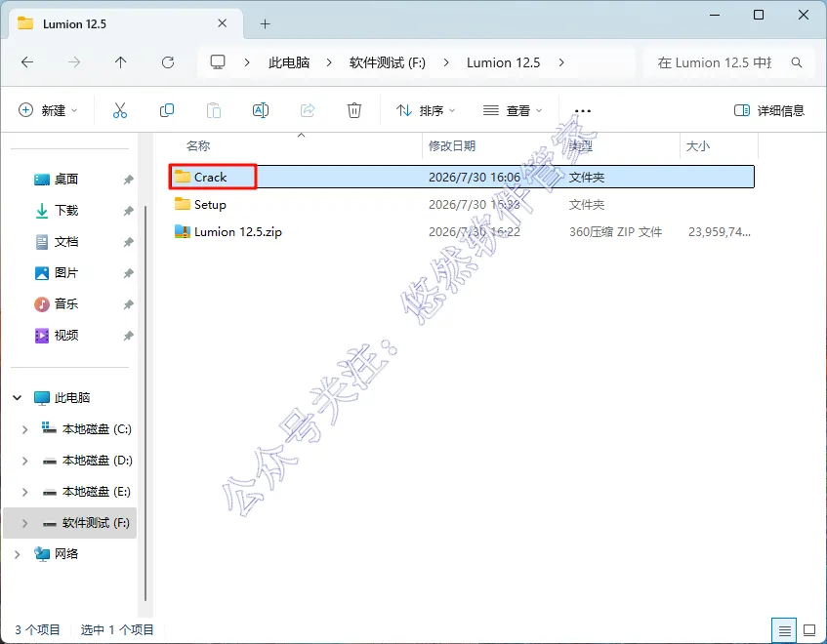Image resolution: width=827 pixels, height=644 pixels.
Task: Select Lumion 12.5.zip file name
Action: [238, 232]
